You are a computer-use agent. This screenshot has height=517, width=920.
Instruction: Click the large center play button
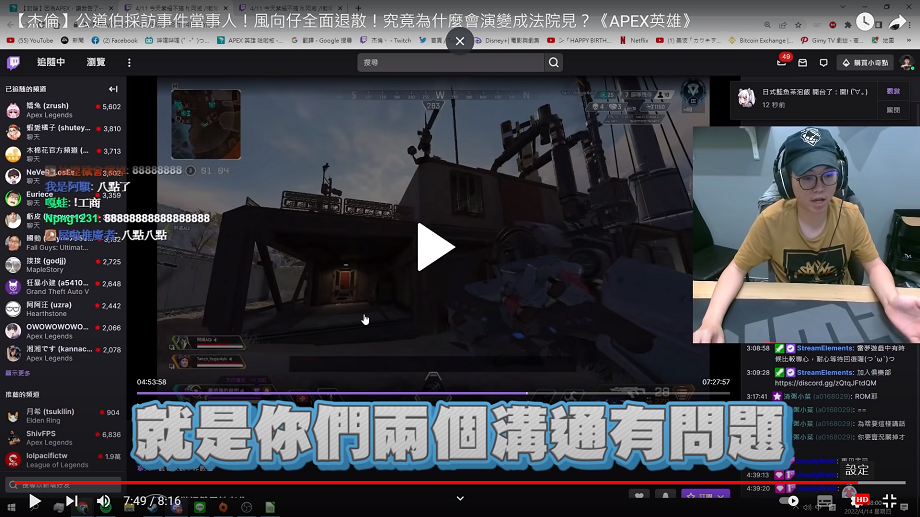(x=435, y=247)
